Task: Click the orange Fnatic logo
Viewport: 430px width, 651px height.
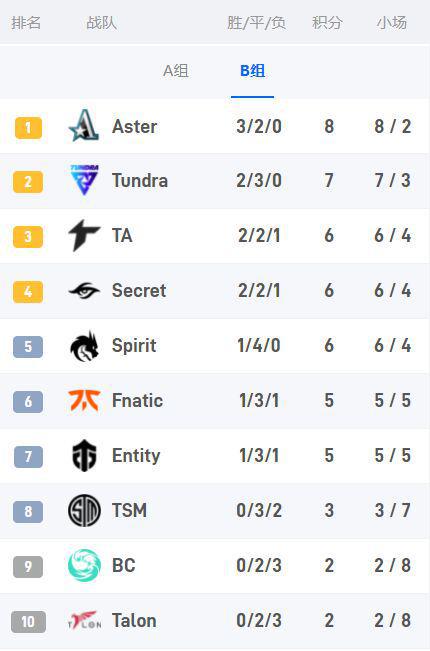Action: click(x=84, y=400)
